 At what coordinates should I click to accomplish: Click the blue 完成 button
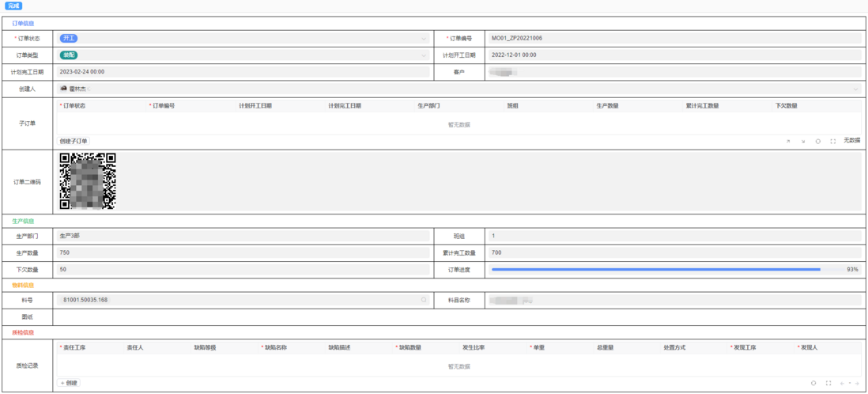(13, 6)
